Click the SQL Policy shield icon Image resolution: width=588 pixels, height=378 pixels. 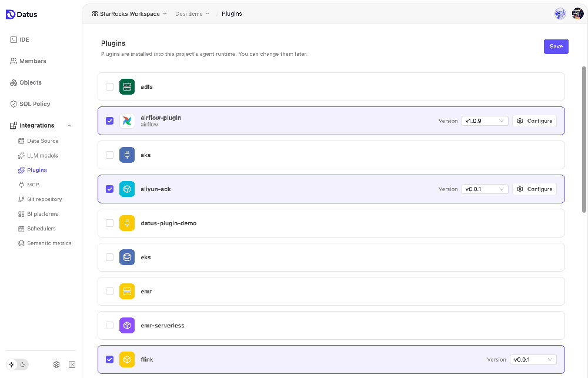pyautogui.click(x=14, y=104)
